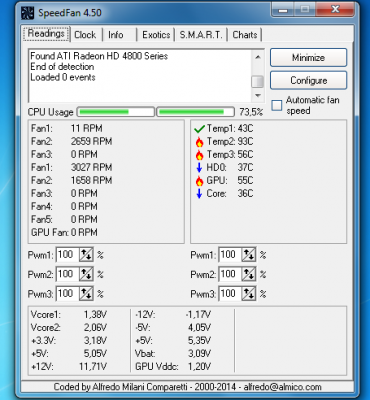Click the '5,35V' voltage reading
The image size is (370, 400).
199,341
